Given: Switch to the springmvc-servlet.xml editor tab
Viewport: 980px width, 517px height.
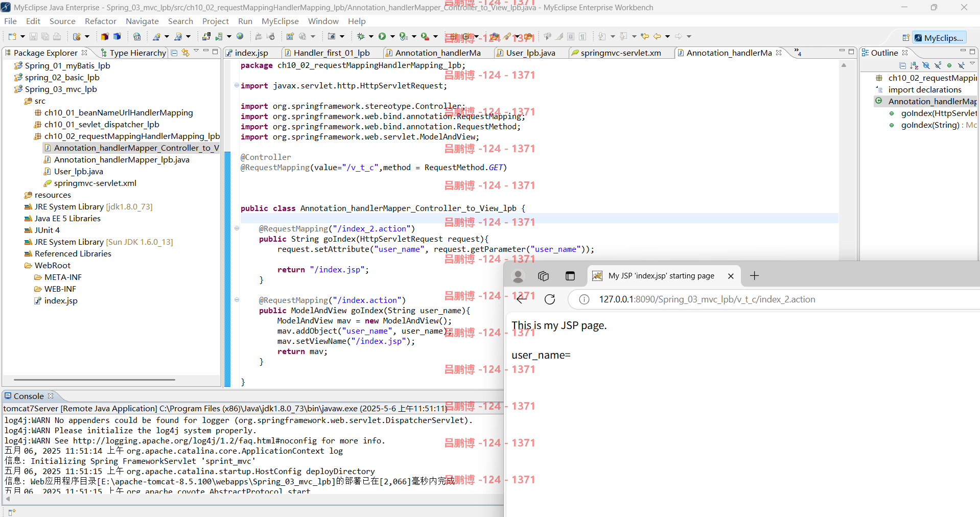Looking at the screenshot, I should [x=621, y=53].
